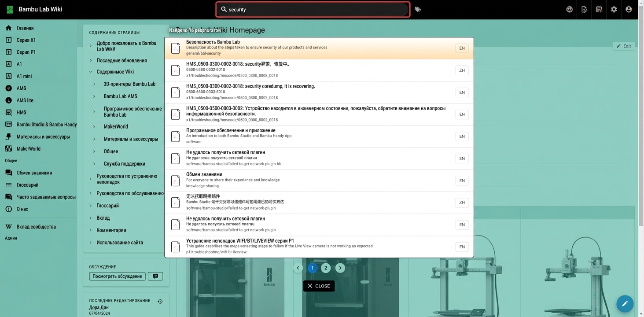Screen dimensions: 644x317
Task: Expand Bambu Lab AMS subsection
Action: point(94,96)
